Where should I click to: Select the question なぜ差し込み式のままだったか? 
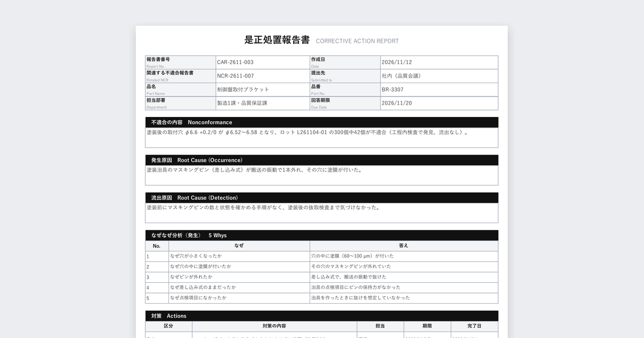coord(203,288)
